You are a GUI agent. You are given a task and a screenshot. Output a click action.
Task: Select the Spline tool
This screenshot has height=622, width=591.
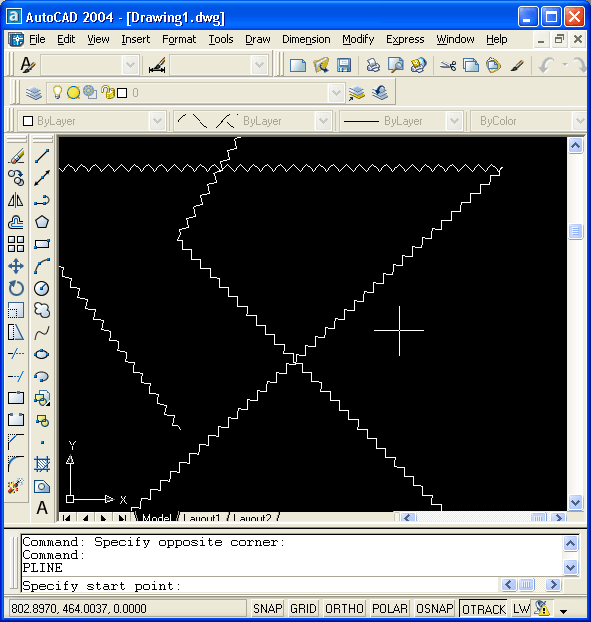(42, 332)
